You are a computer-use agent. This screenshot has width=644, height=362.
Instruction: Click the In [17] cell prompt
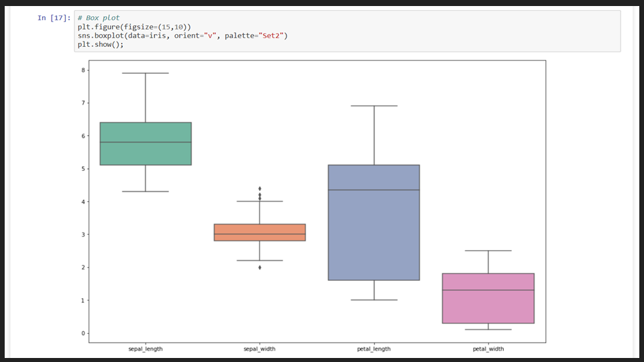tap(53, 18)
